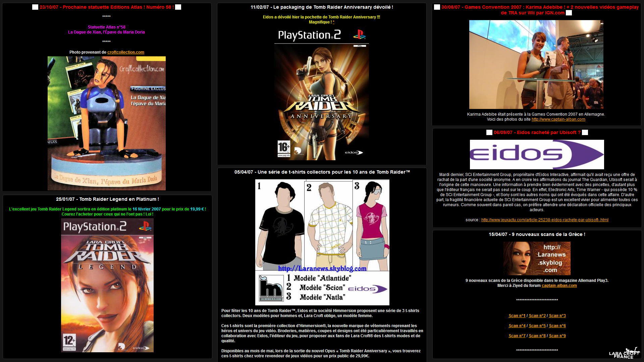This screenshot has height=362, width=644.
Task: Click the Atlas statuette n°58 photo
Action: (x=107, y=123)
